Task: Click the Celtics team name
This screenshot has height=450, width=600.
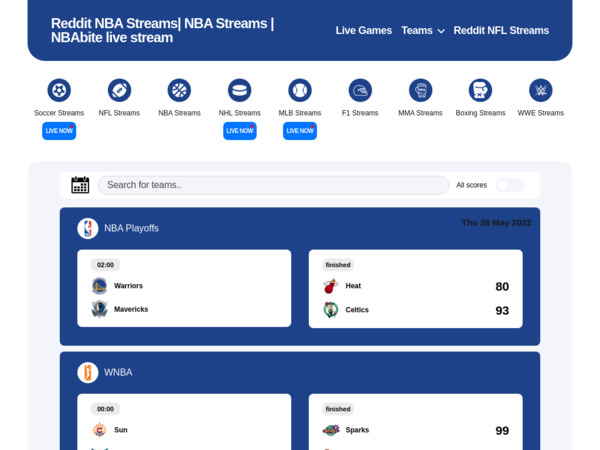Action: [357, 310]
